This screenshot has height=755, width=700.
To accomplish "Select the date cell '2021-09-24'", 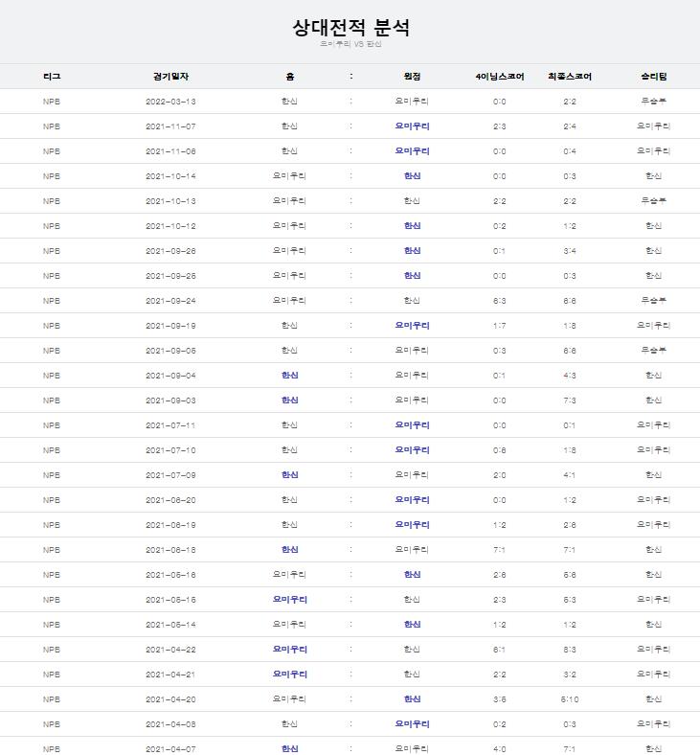I will click(x=170, y=301).
